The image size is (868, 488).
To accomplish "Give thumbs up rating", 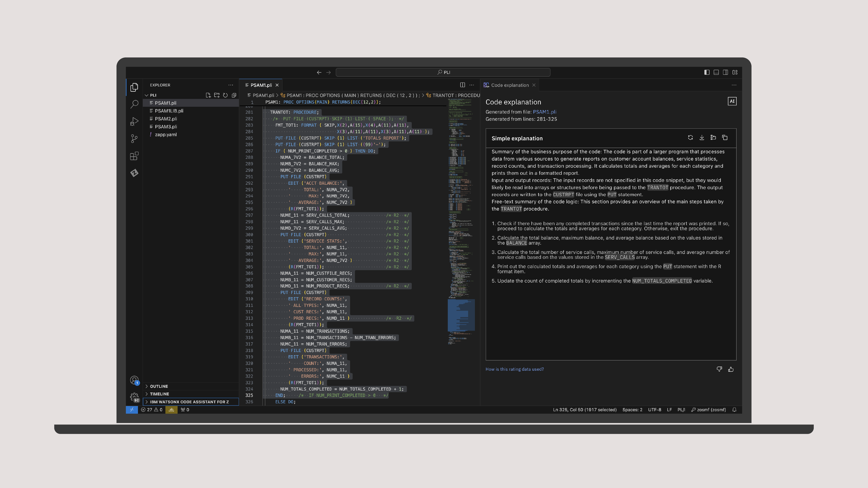I will (x=731, y=369).
